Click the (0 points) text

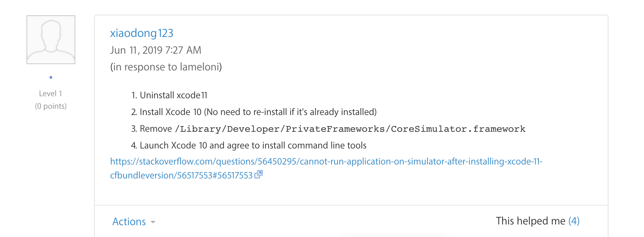point(51,106)
